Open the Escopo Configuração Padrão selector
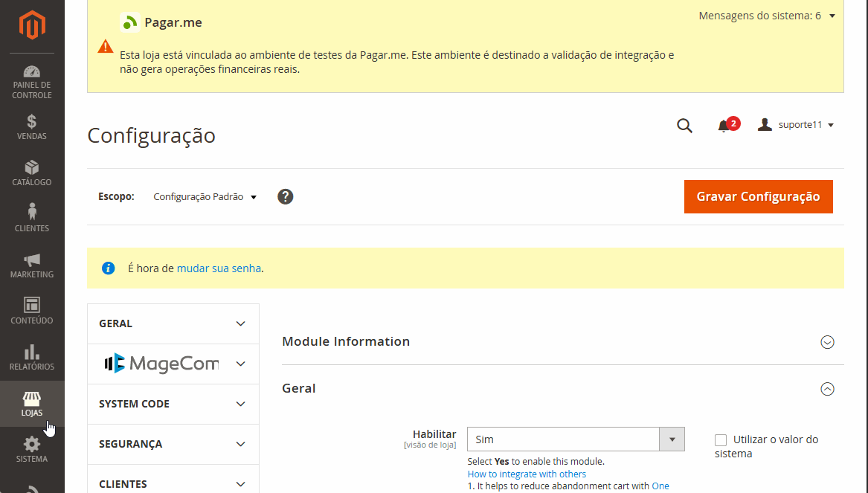This screenshot has width=868, height=493. click(205, 197)
